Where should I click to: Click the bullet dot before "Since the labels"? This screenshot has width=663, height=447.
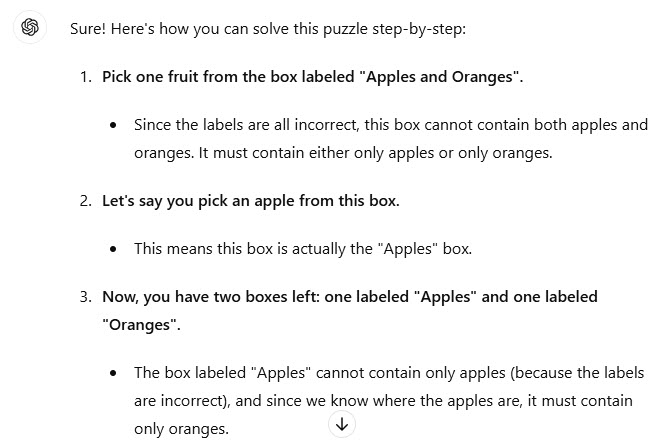point(115,126)
